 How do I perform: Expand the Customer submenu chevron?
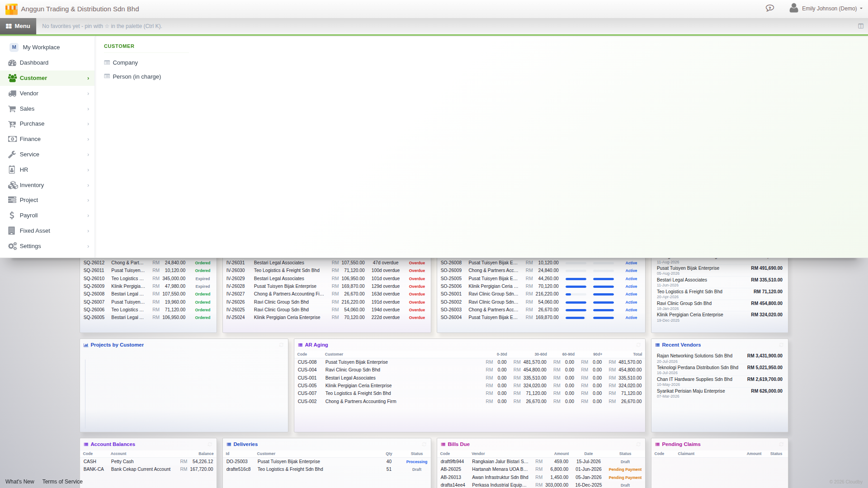pyautogui.click(x=88, y=79)
